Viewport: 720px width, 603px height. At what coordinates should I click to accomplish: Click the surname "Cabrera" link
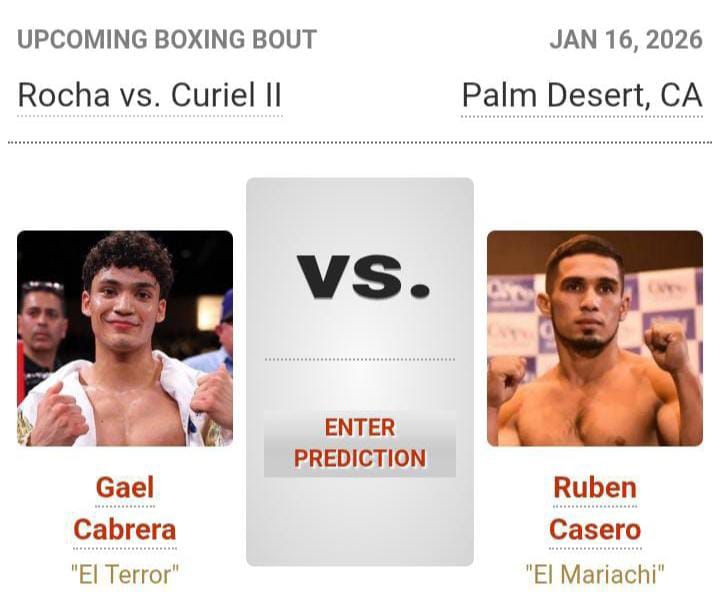125,529
